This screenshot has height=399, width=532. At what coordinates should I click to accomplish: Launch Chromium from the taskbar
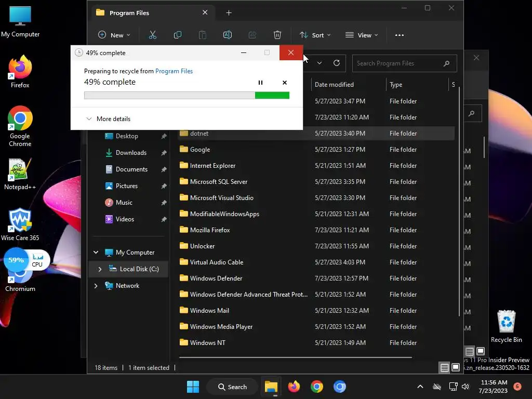[340, 387]
